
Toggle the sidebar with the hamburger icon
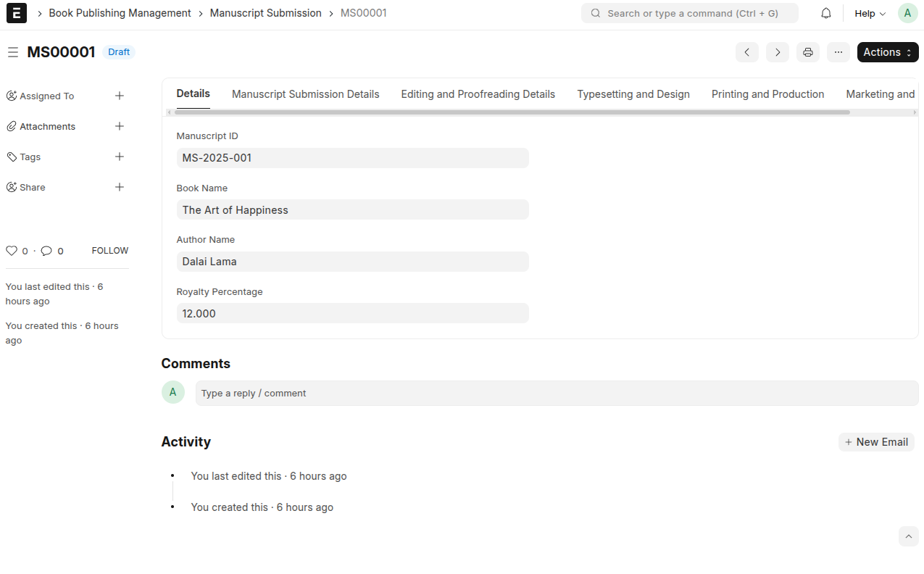coord(13,51)
